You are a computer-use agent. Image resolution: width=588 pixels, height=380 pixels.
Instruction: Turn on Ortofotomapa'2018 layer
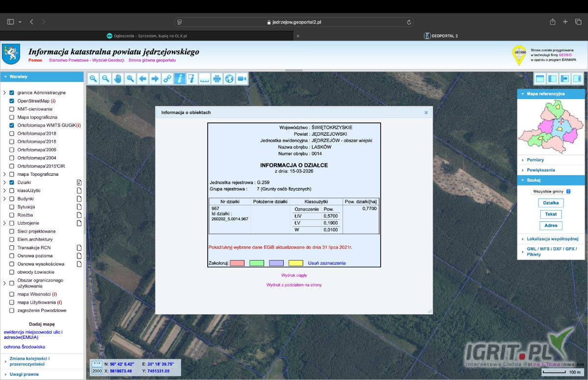[x=12, y=133]
